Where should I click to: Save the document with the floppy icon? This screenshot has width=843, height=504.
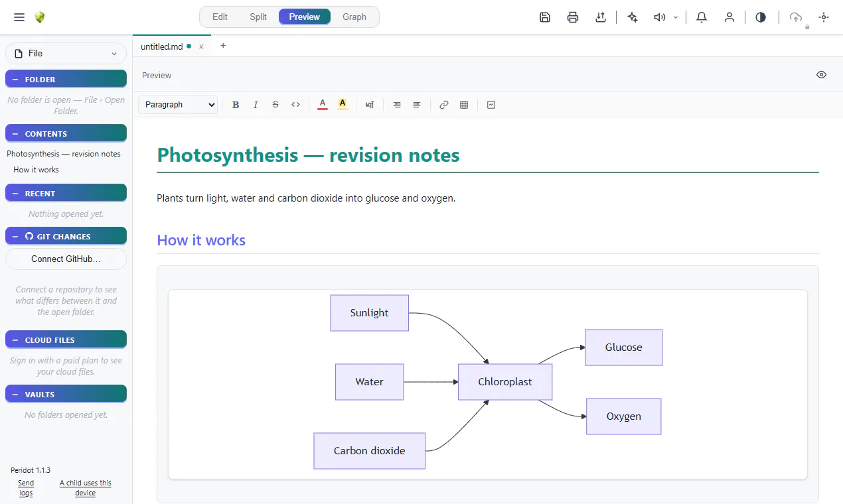[545, 17]
